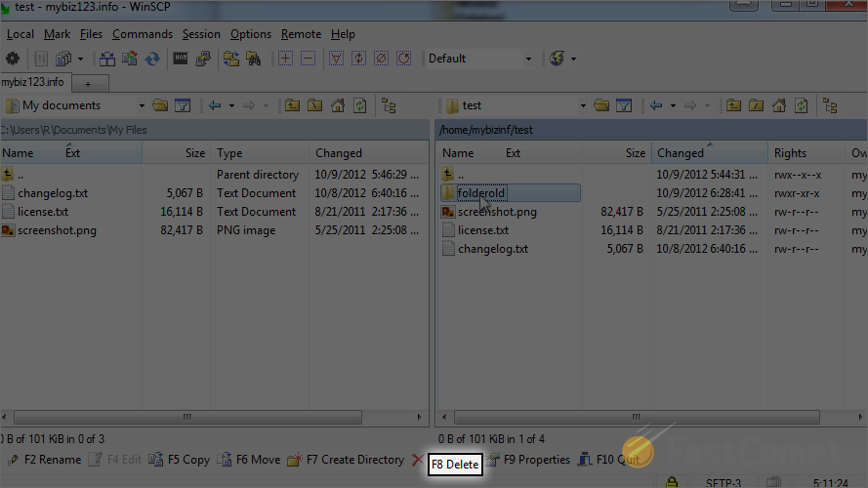Sort remote files by Rights column header
This screenshot has height=488, width=868.
point(806,152)
